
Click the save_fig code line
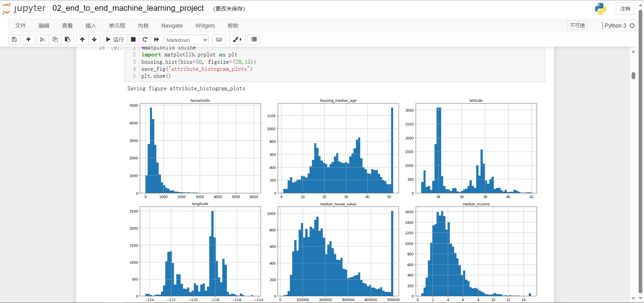(197, 69)
